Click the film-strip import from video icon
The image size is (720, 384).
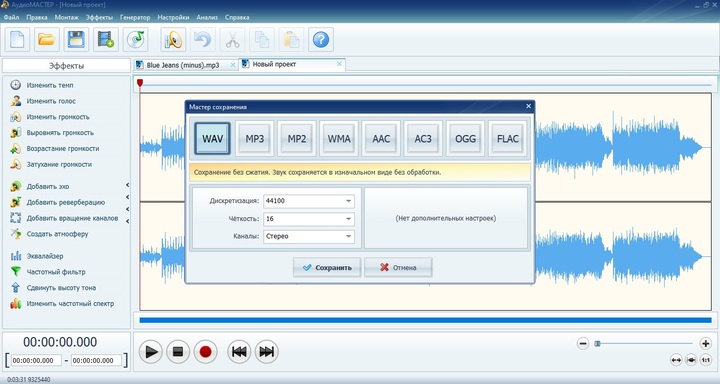point(106,40)
